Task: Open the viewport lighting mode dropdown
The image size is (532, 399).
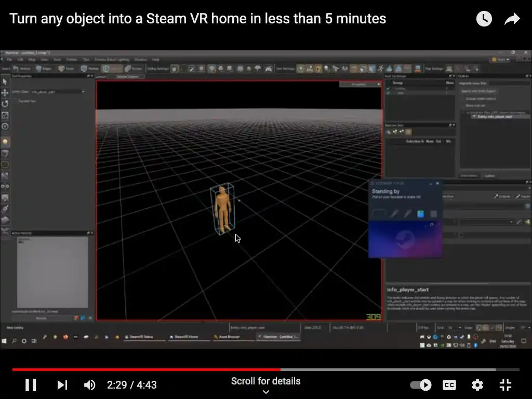Action: point(360,85)
